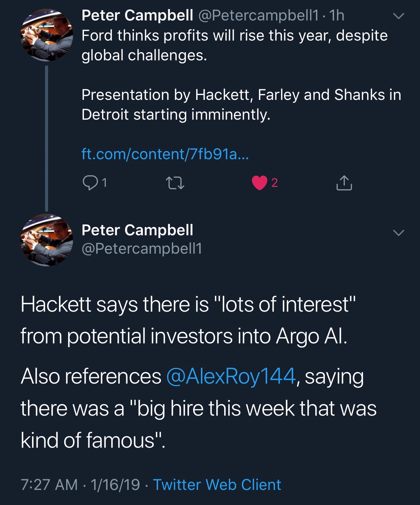This screenshot has width=420, height=505.
Task: Click the reply count number 1
Action: point(104,183)
